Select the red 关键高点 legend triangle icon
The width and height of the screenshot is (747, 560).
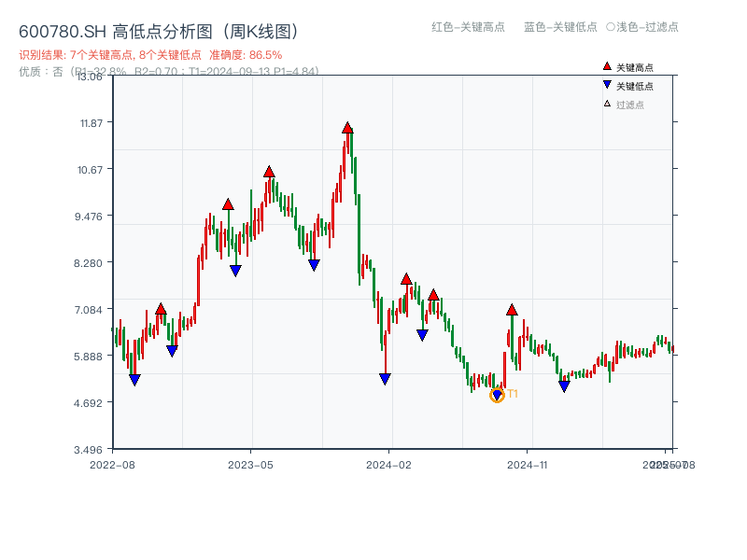coord(607,66)
